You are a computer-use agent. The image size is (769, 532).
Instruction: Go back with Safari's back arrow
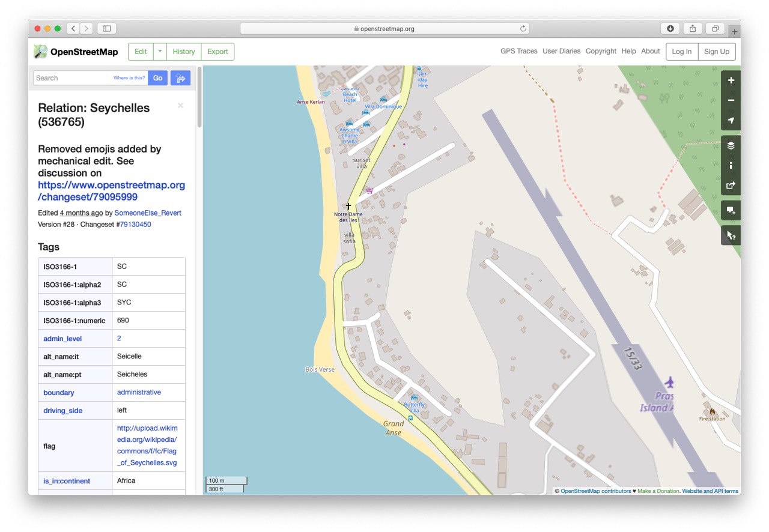73,28
